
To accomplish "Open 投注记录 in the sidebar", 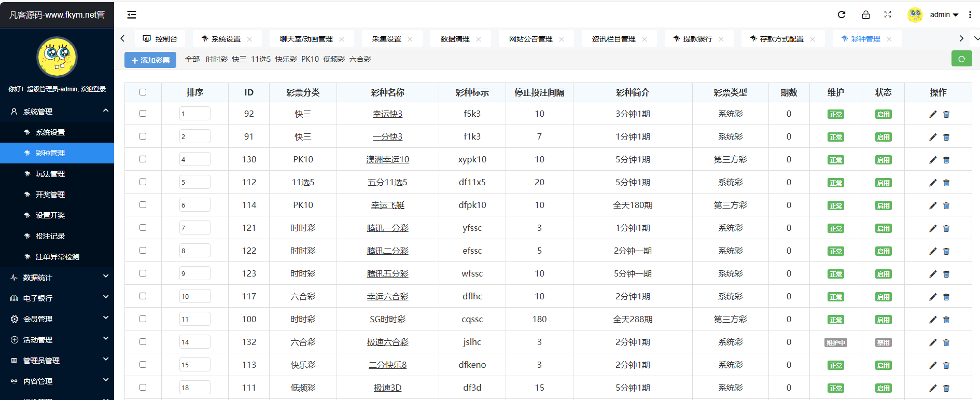I will 57,236.
